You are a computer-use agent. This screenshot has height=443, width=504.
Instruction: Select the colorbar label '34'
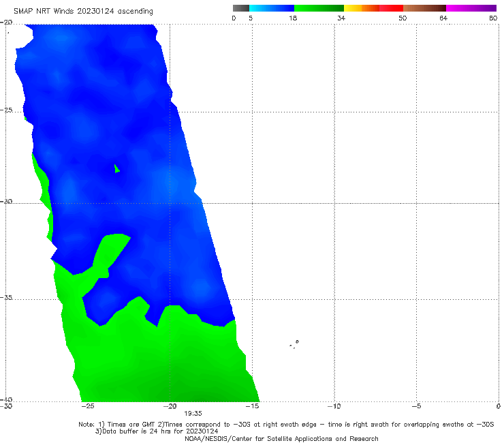pos(341,18)
